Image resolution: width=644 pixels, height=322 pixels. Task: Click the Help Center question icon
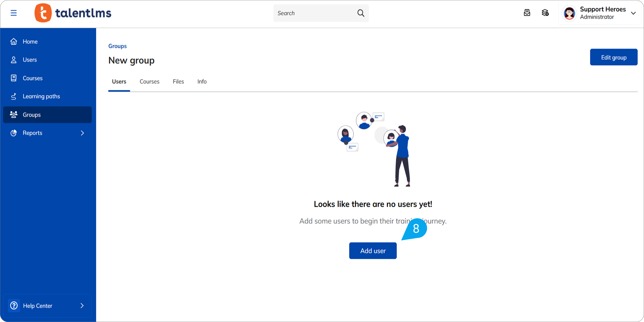tap(14, 305)
